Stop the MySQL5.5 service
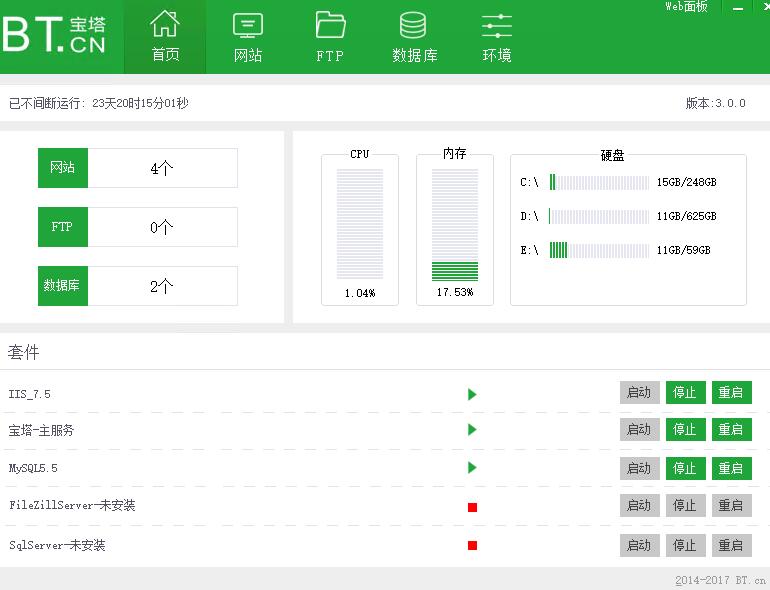Screen dimensions: 770x590 (x=686, y=468)
